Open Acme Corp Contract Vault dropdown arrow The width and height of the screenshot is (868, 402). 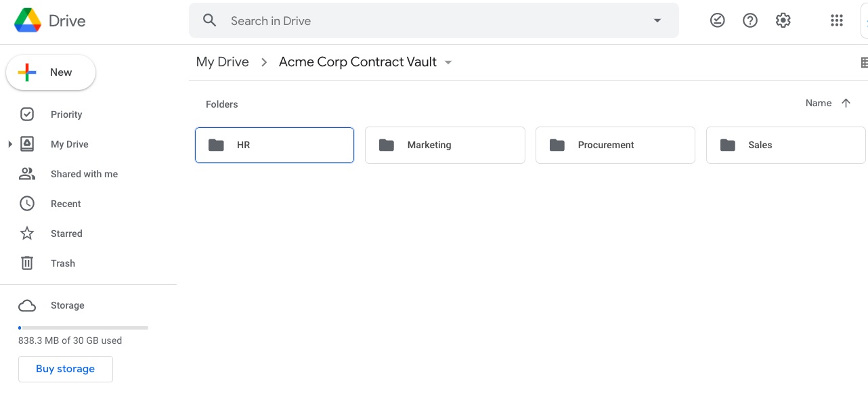click(448, 62)
